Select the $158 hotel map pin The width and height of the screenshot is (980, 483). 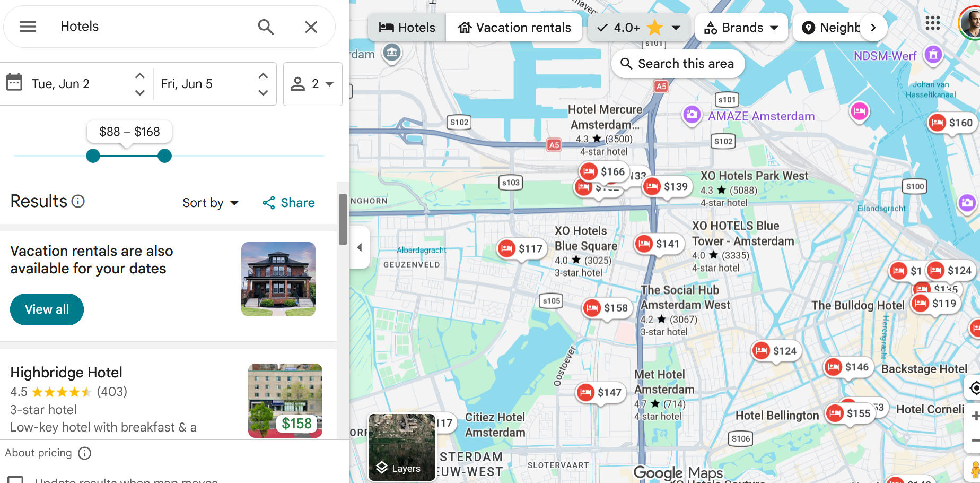(607, 308)
